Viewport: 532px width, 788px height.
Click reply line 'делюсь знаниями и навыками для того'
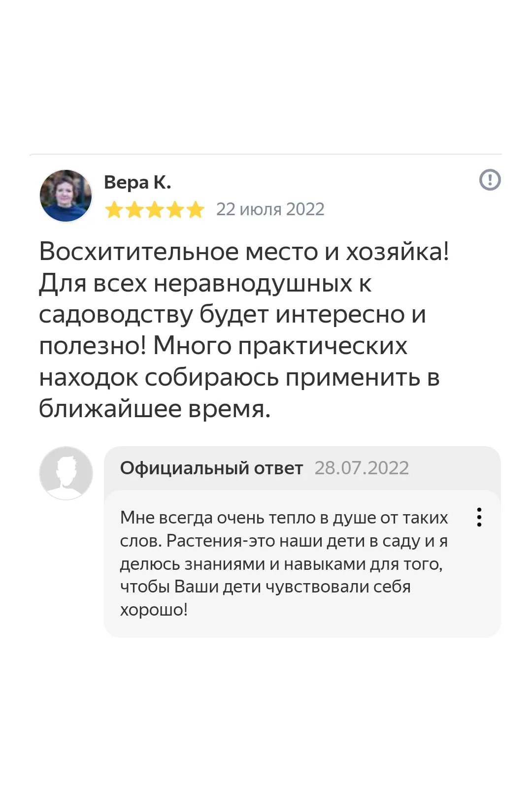click(x=281, y=564)
